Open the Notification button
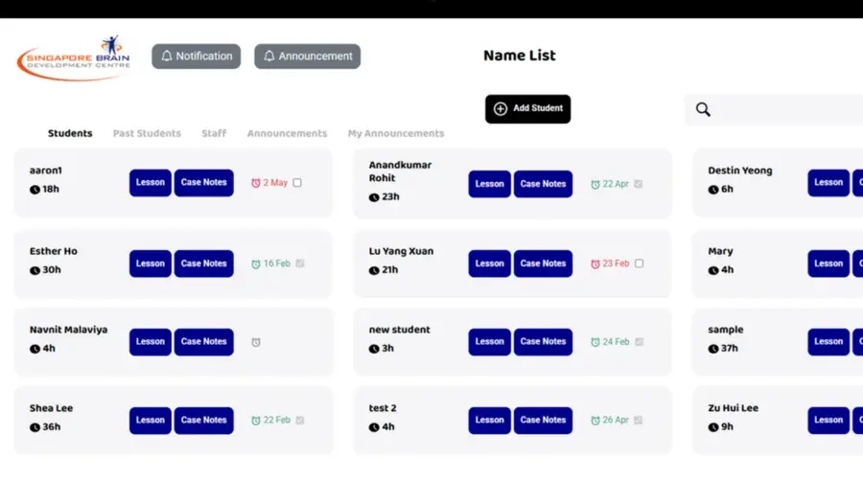 click(x=196, y=57)
